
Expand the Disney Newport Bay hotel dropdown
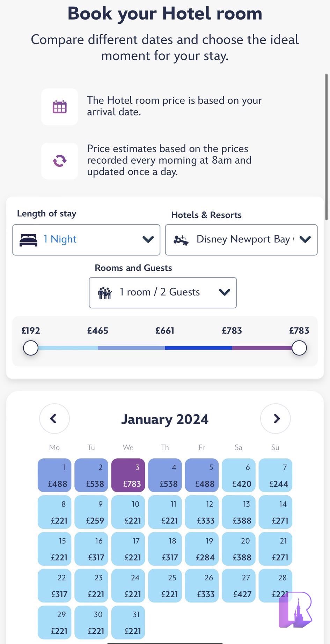point(241,240)
